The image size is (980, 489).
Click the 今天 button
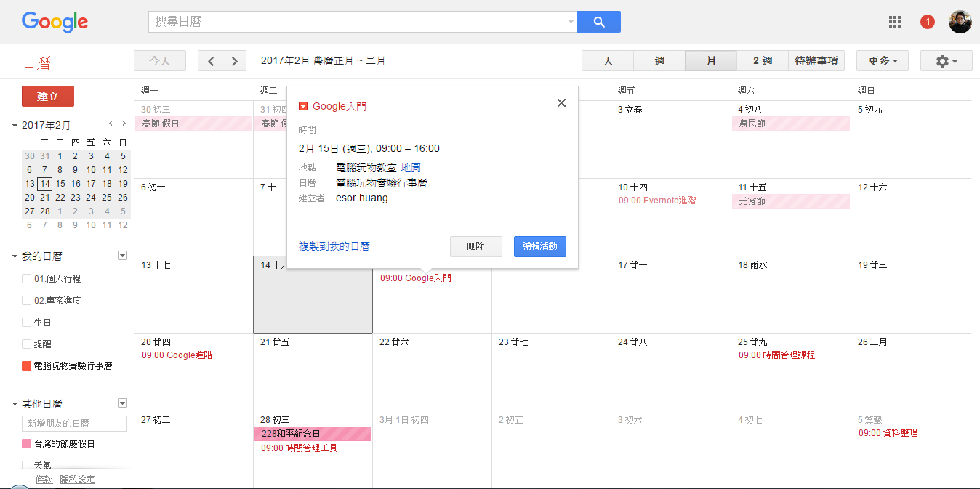click(160, 61)
